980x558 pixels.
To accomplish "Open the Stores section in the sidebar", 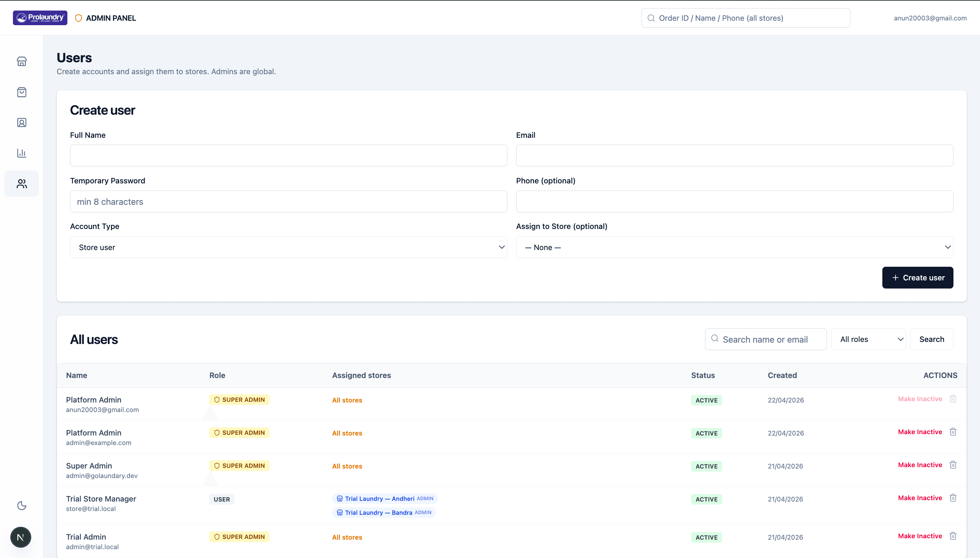I will point(21,61).
